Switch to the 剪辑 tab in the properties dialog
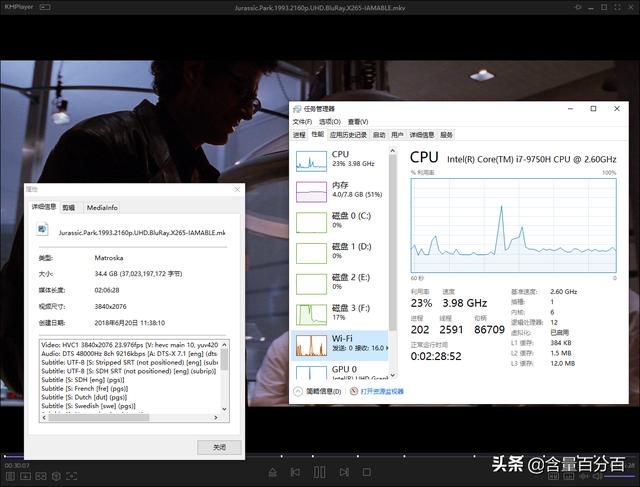 (68, 208)
